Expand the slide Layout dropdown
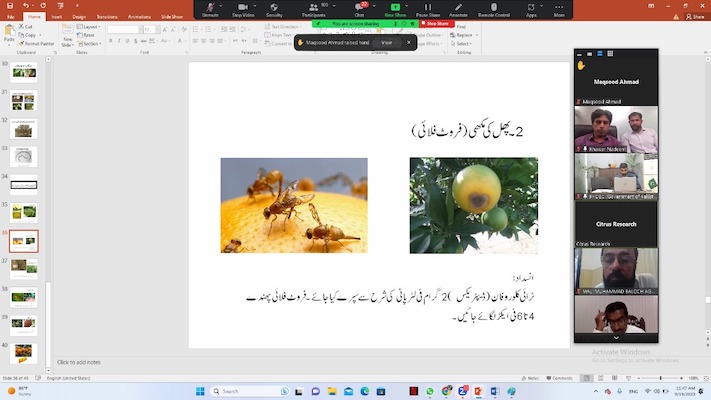This screenshot has width=711, height=400. 91,27
